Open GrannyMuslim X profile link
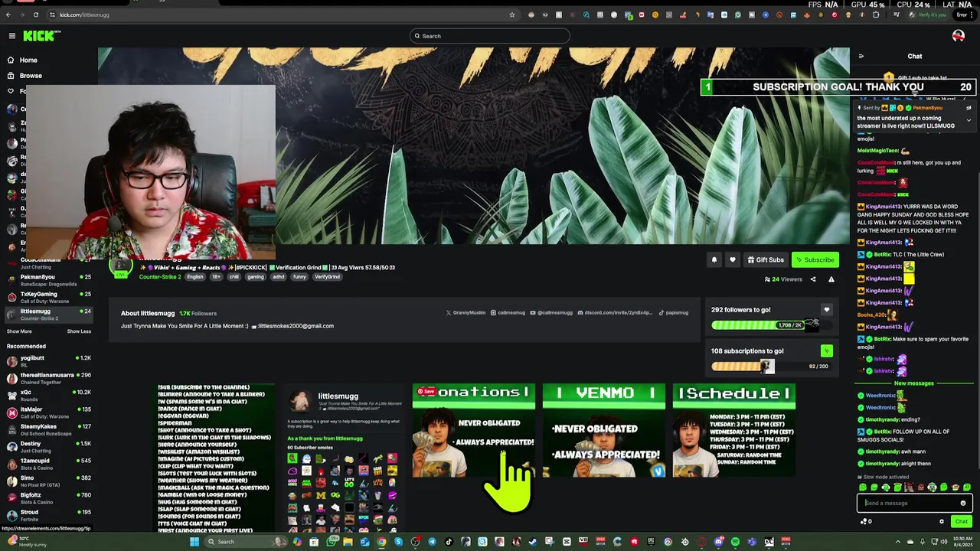980x551 pixels. 465,312
